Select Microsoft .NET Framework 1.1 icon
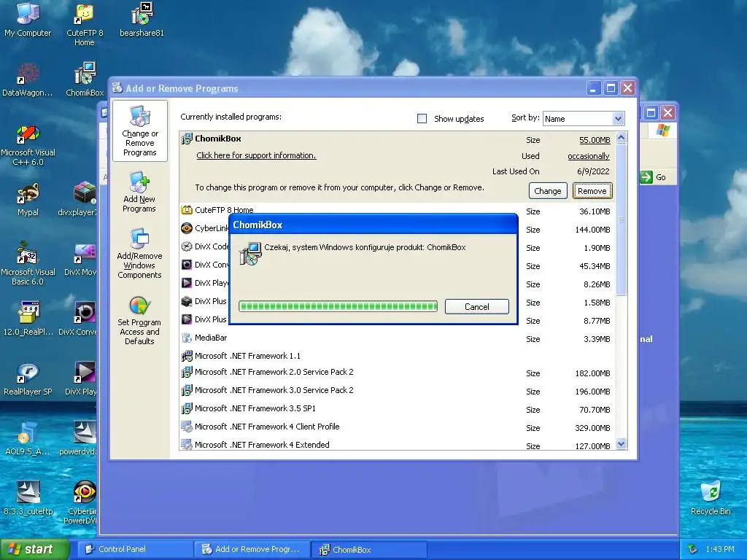Screen dimensions: 747x560 coord(187,356)
